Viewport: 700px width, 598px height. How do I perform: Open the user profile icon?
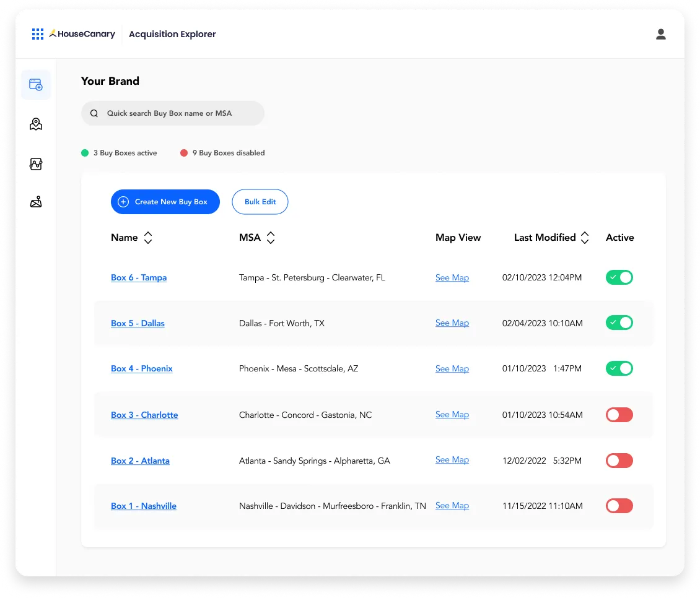click(660, 34)
